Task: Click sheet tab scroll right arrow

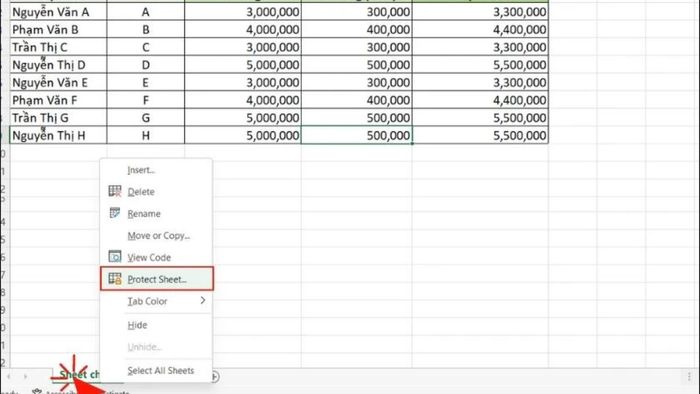Action: click(25, 377)
